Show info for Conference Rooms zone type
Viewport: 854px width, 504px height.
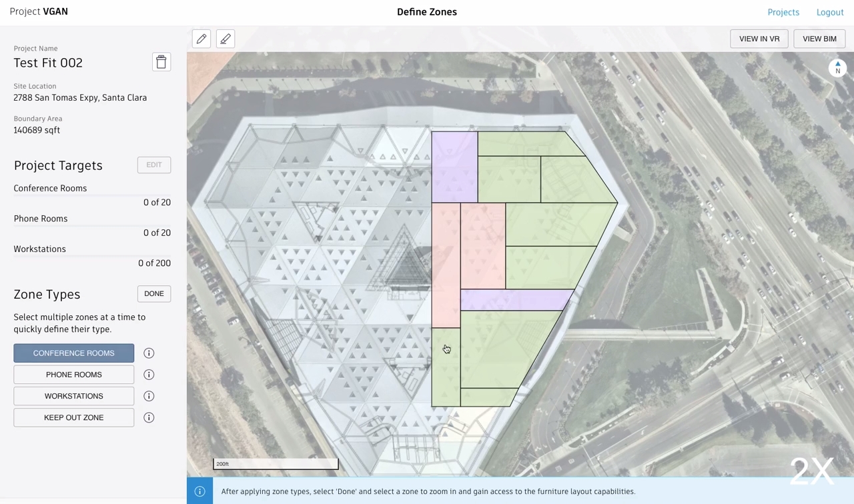(149, 353)
